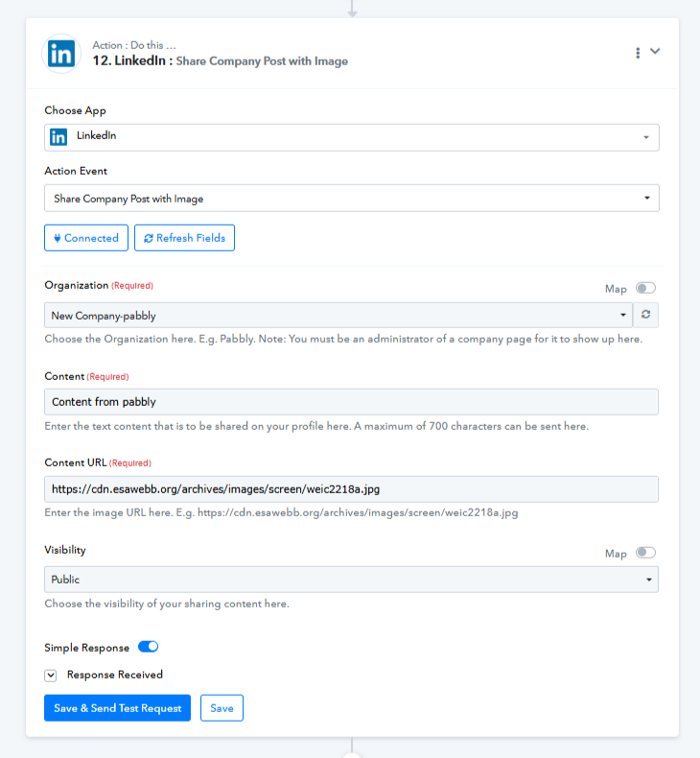Image resolution: width=700 pixels, height=758 pixels.
Task: Click the example image URL hint text
Action: point(281,513)
